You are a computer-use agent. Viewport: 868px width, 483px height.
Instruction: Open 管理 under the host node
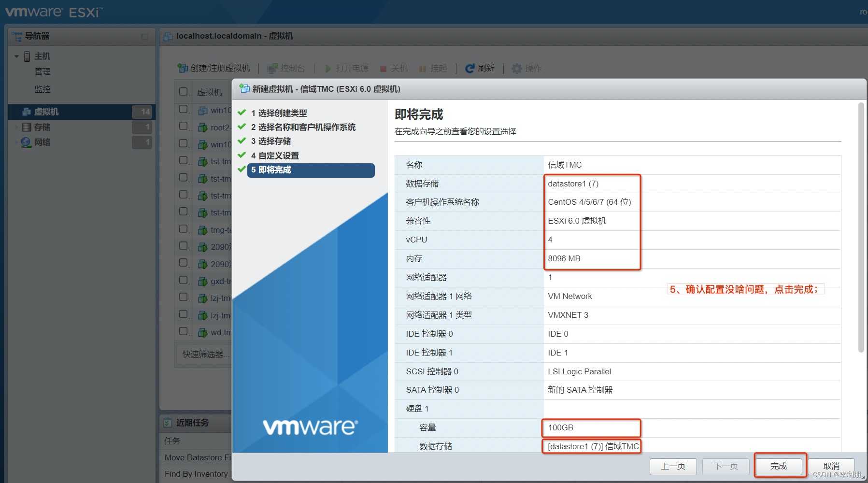pyautogui.click(x=43, y=71)
